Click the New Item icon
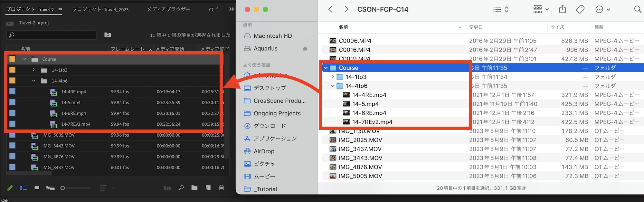Viewport: 644px width, 202px height. pyautogui.click(x=208, y=188)
